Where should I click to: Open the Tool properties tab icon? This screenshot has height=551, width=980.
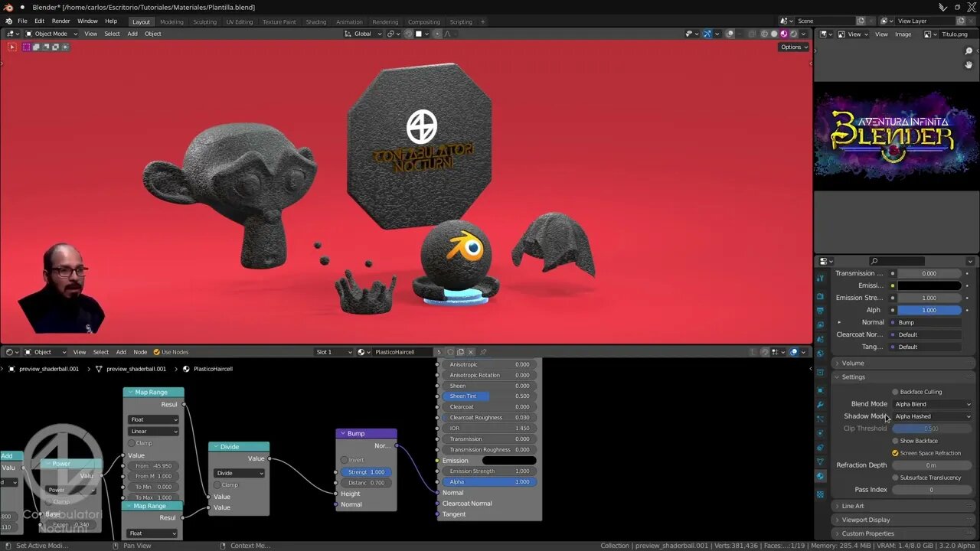(821, 278)
